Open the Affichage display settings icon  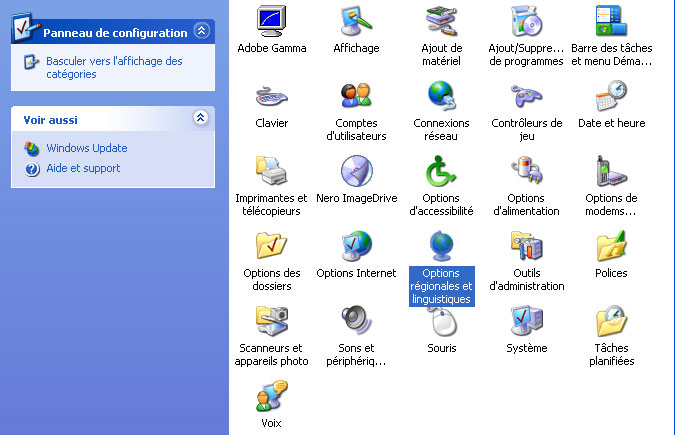pos(356,21)
